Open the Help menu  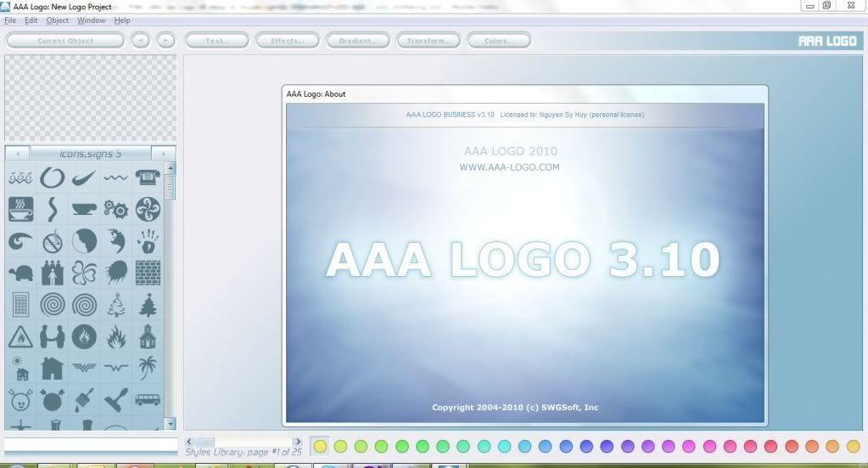point(122,20)
